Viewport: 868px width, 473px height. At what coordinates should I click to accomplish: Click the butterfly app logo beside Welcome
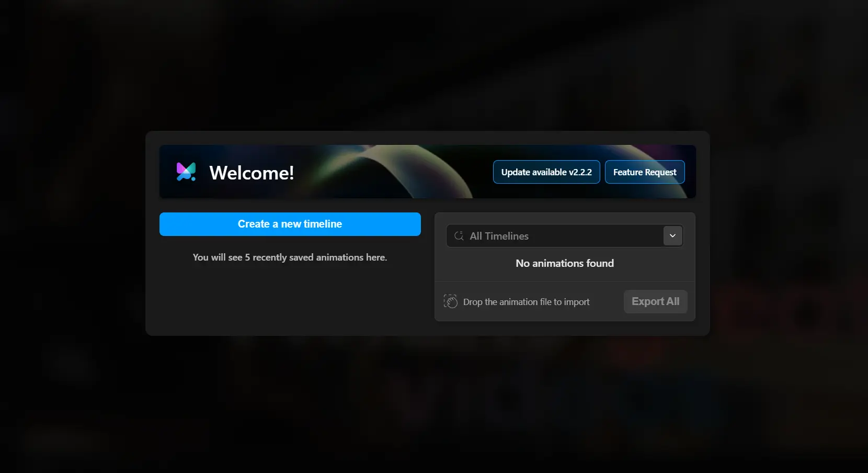(x=186, y=172)
